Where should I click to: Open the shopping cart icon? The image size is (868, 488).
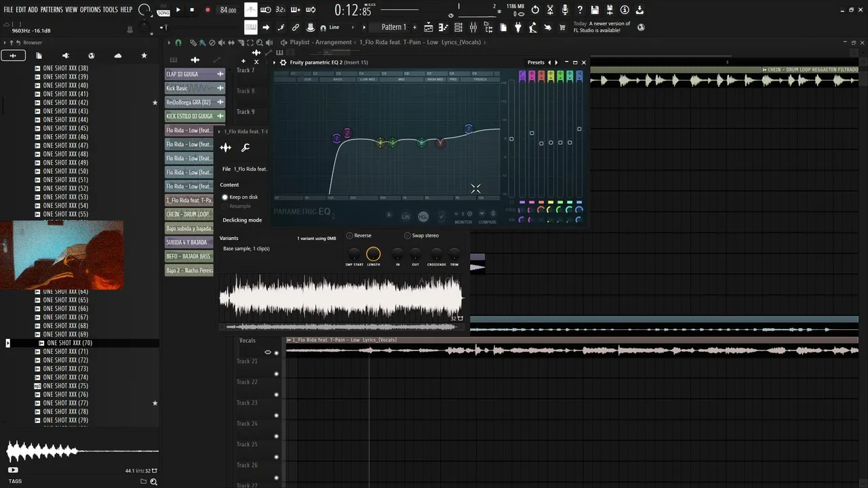click(x=562, y=27)
